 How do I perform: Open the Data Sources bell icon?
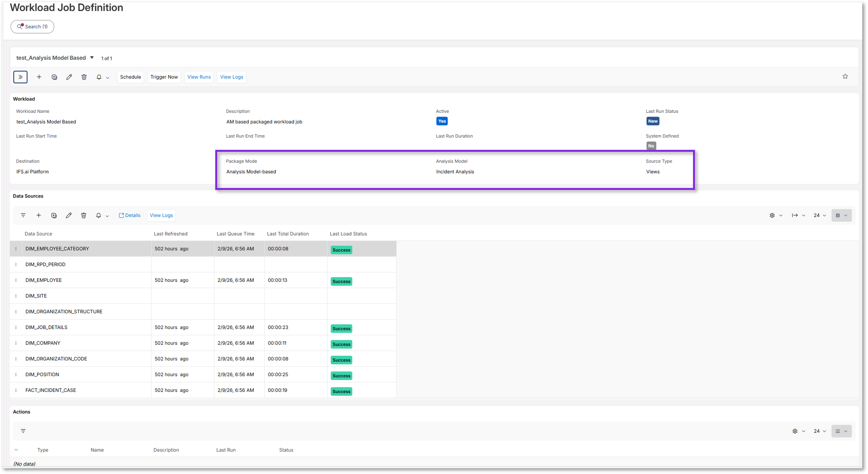(x=98, y=215)
